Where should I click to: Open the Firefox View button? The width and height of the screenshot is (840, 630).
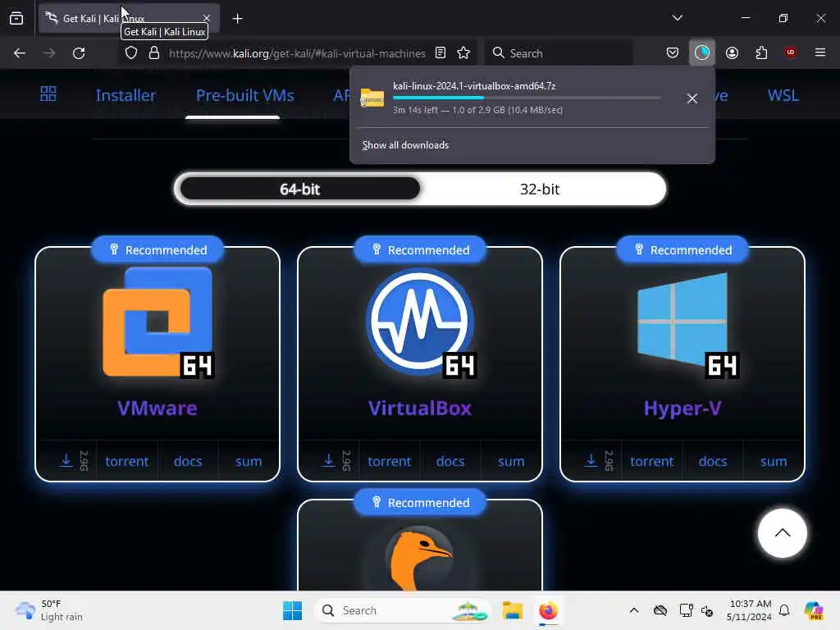click(16, 18)
